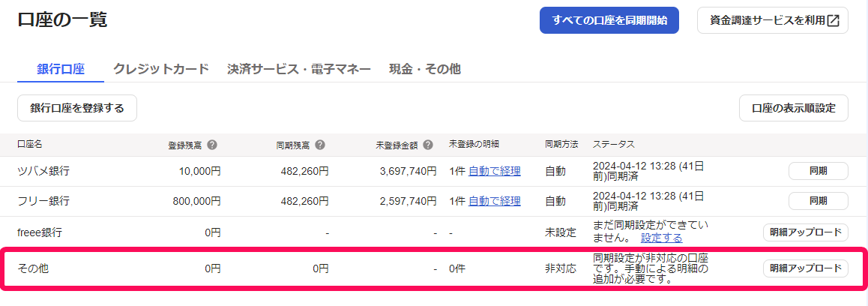The height and width of the screenshot is (306, 868).
Task: Click 明細アップロード button for その他
Action: pos(806,268)
